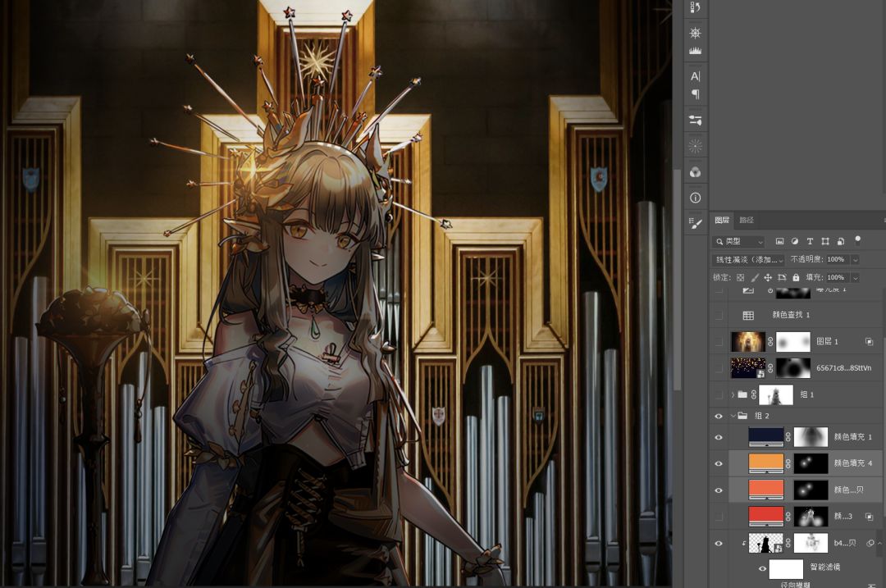Viewport: 886px width, 588px height.
Task: Open the blend mode dropdown 线性减淡
Action: click(748, 259)
